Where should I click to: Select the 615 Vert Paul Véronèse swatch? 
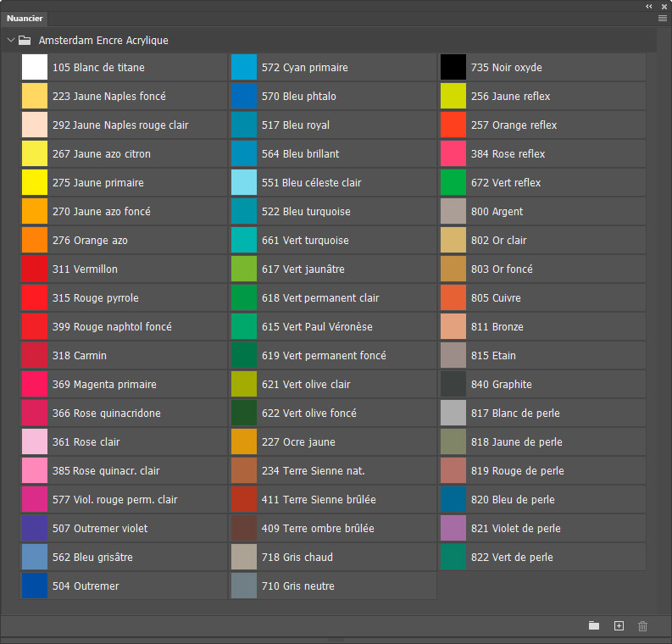click(244, 326)
